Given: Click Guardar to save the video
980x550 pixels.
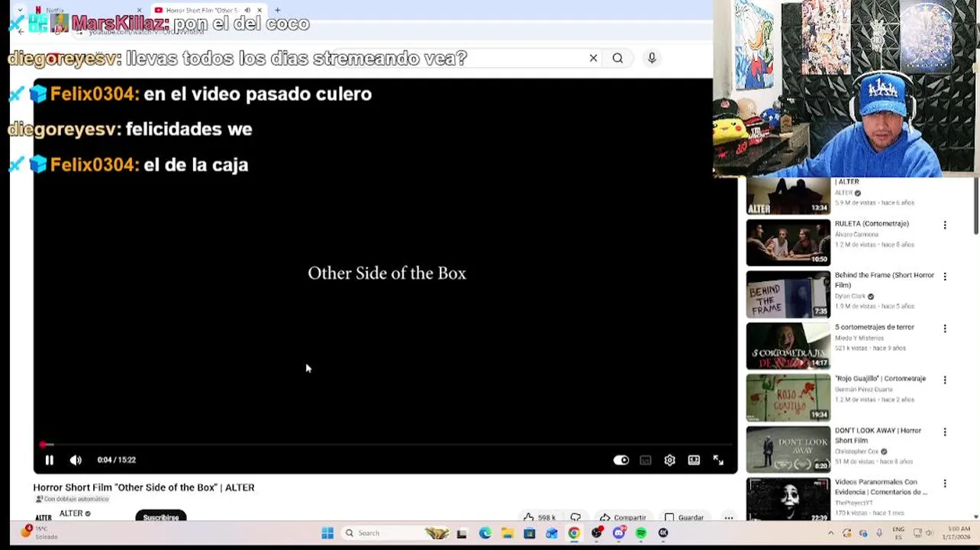Looking at the screenshot, I should [684, 517].
